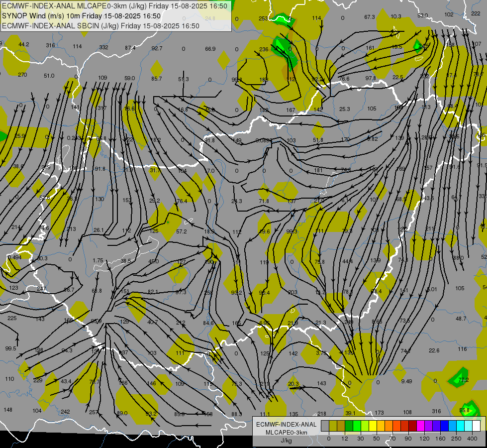
Task: Click the dark green legend swatch
Action: pos(349,426)
